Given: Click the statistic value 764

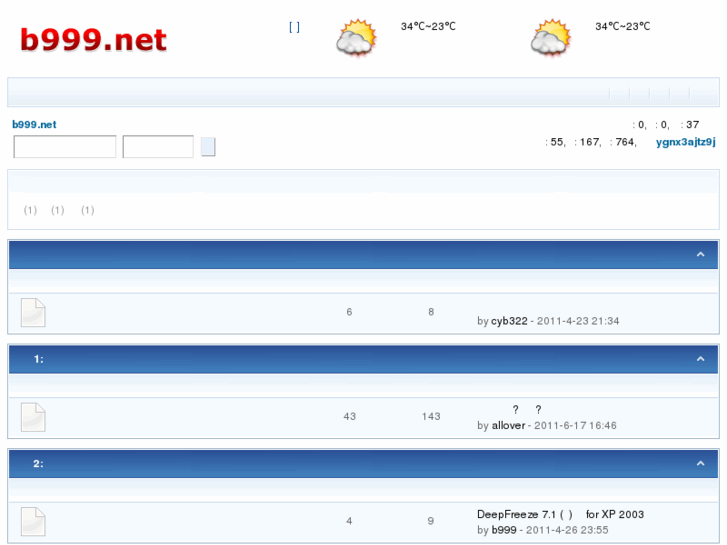Looking at the screenshot, I should pos(625,142).
